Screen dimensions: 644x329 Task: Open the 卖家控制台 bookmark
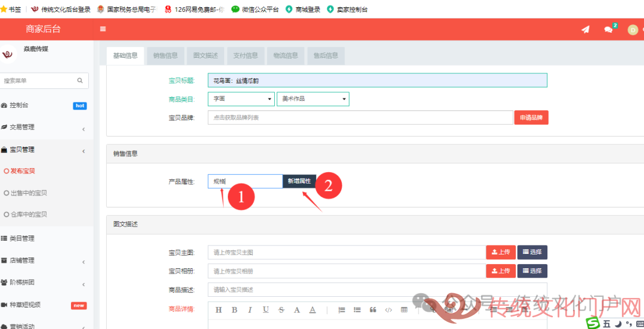tap(348, 9)
